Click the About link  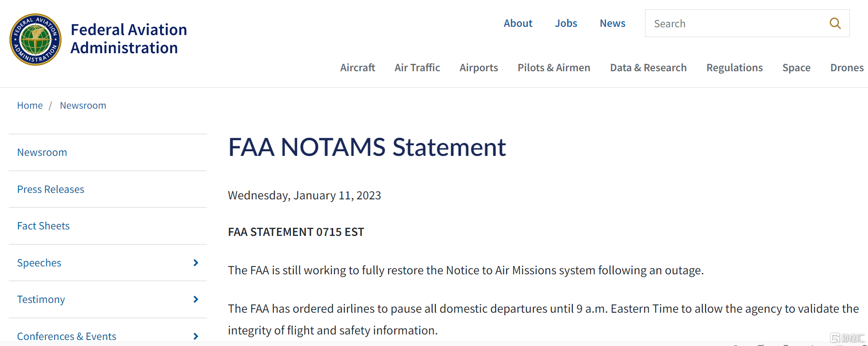pyautogui.click(x=518, y=23)
